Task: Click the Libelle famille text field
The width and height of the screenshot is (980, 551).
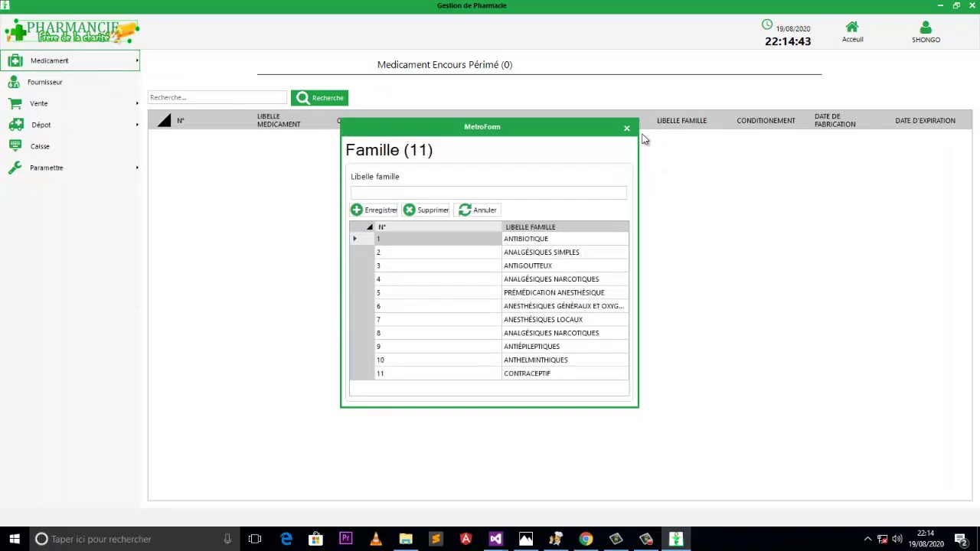Action: [x=488, y=193]
